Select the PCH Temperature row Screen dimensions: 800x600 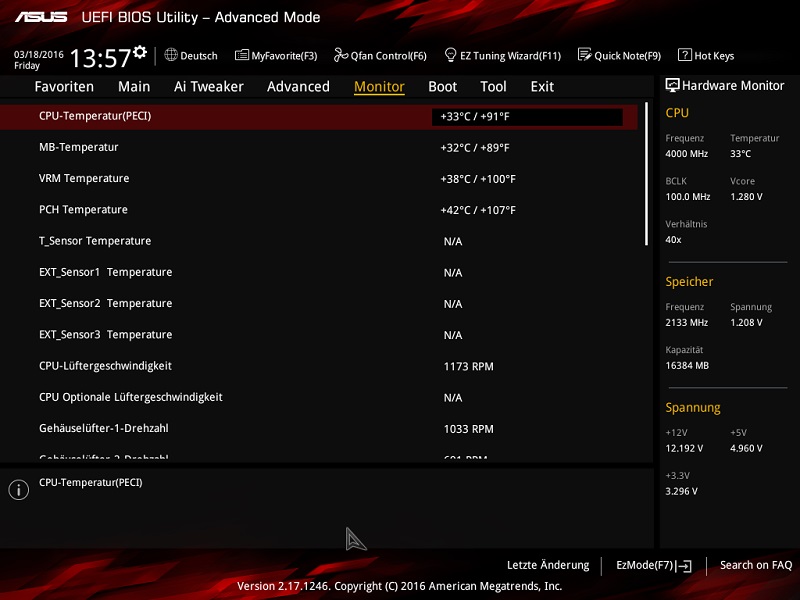319,210
